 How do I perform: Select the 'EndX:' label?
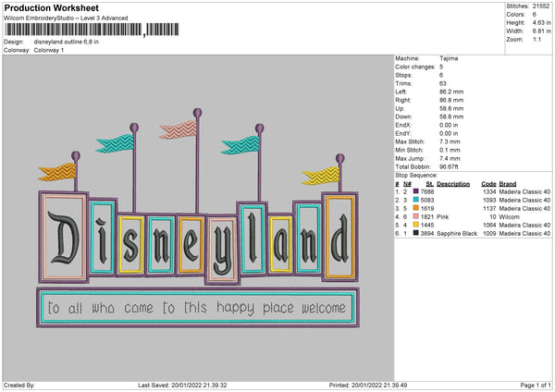403,125
